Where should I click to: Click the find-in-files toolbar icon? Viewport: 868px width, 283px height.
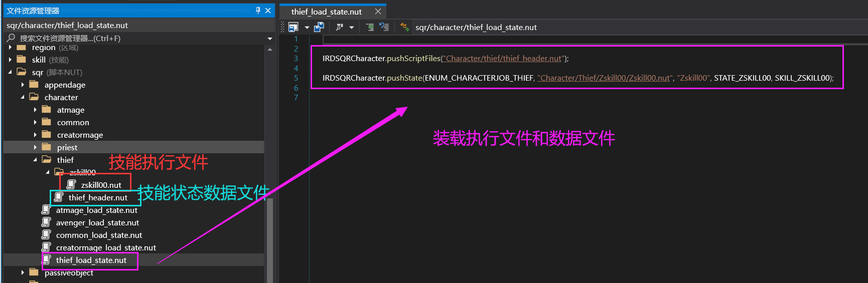click(340, 27)
